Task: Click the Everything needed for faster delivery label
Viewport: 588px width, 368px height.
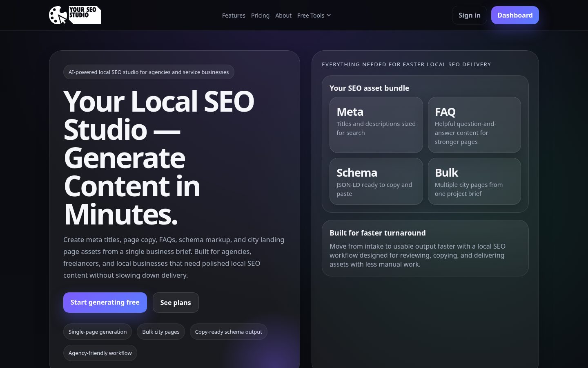Action: coord(406,64)
